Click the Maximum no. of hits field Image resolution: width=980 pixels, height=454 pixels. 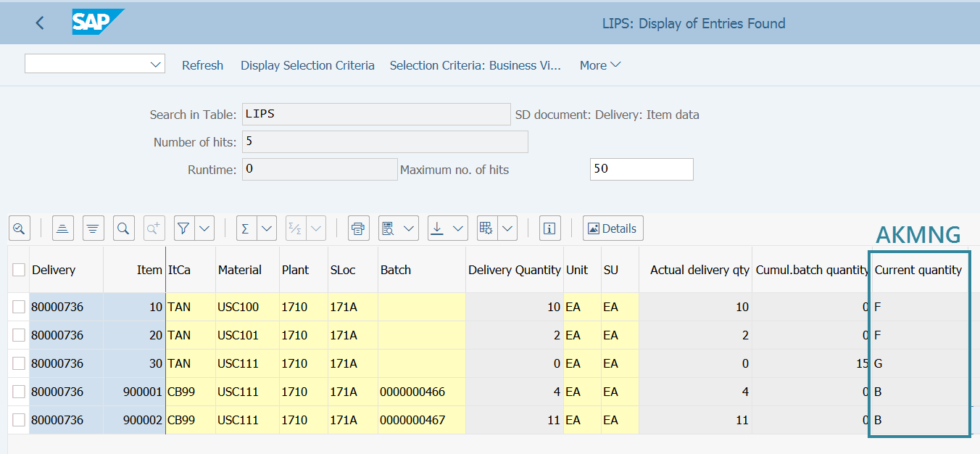641,169
